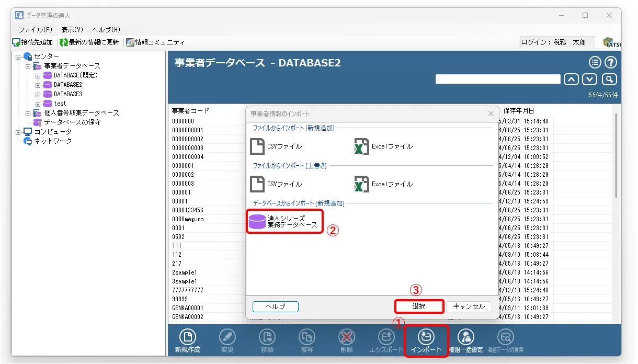This screenshot has height=364, width=638.
Task: Open the help question mark icon in header
Action: click(611, 63)
